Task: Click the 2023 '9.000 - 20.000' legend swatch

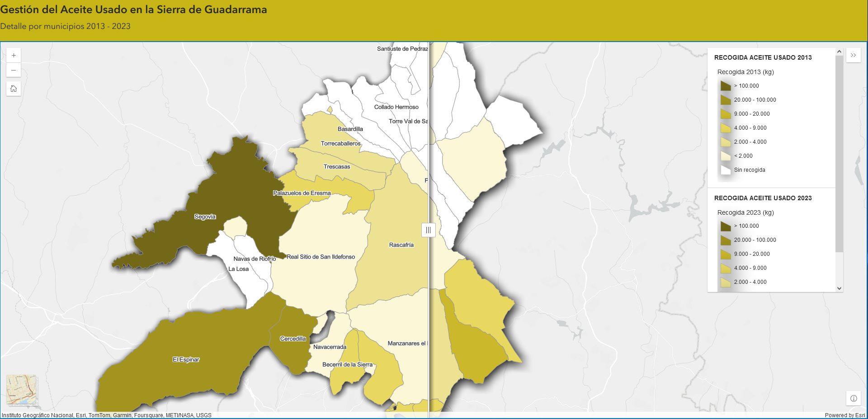Action: (x=726, y=254)
